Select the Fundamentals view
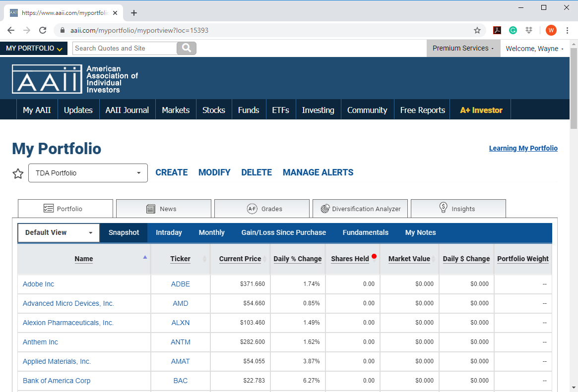Image resolution: width=578 pixels, height=392 pixels. 365,232
